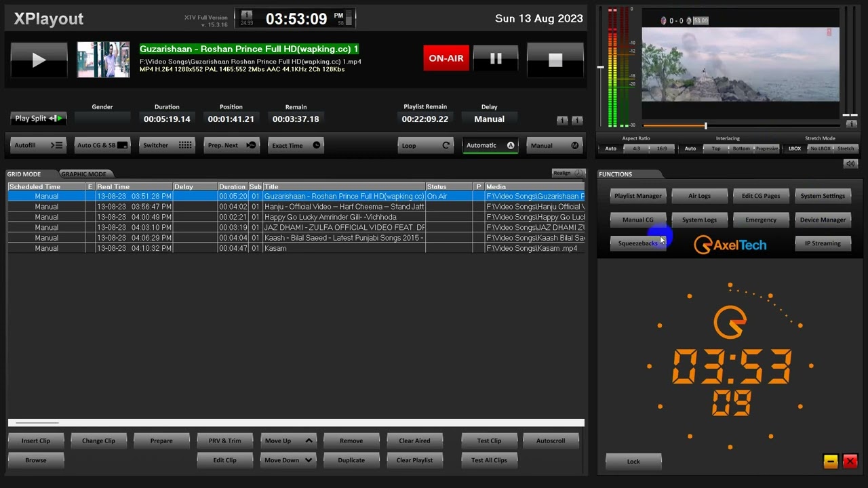Switch to GRID MODE tab
This screenshot has width=868, height=488.
tap(24, 174)
